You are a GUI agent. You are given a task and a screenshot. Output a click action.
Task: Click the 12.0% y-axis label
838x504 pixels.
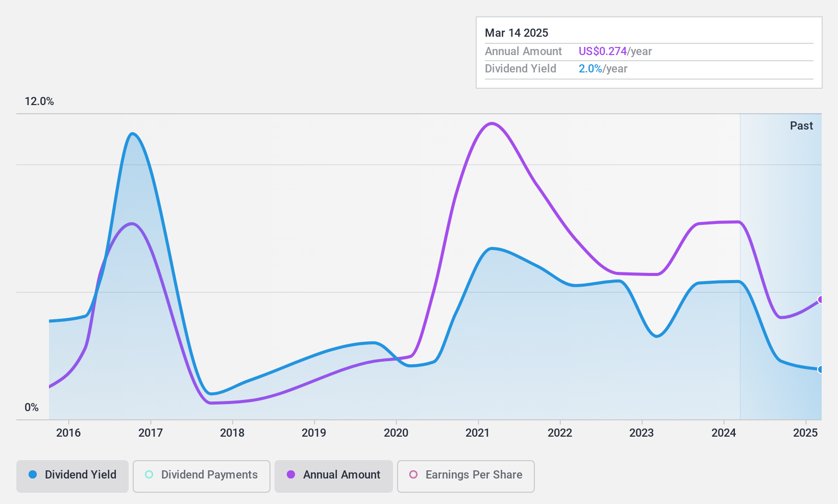39,102
